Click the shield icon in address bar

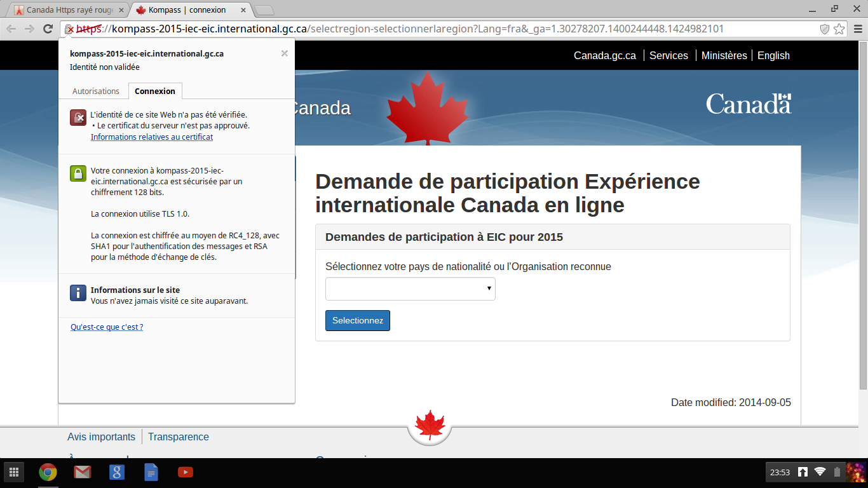point(825,29)
